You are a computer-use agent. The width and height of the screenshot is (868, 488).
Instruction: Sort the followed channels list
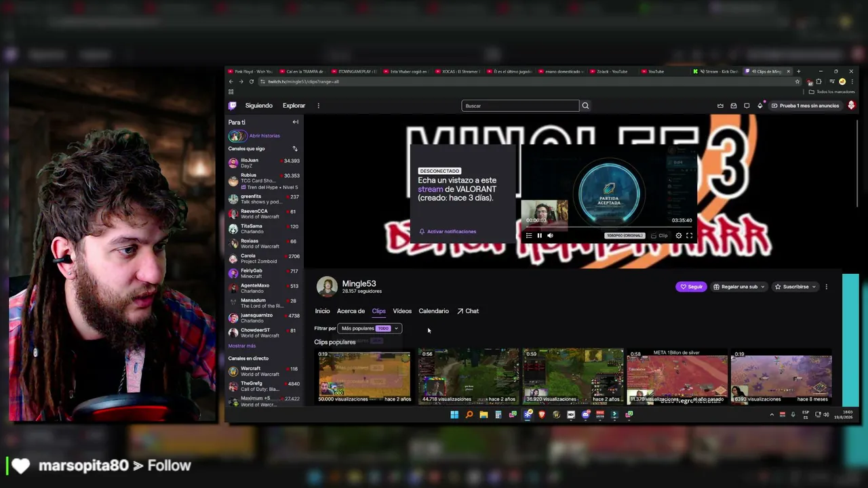[x=295, y=148]
